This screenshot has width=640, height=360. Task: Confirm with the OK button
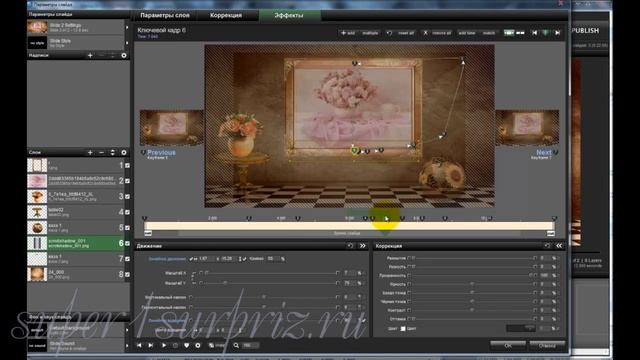pyautogui.click(x=508, y=345)
